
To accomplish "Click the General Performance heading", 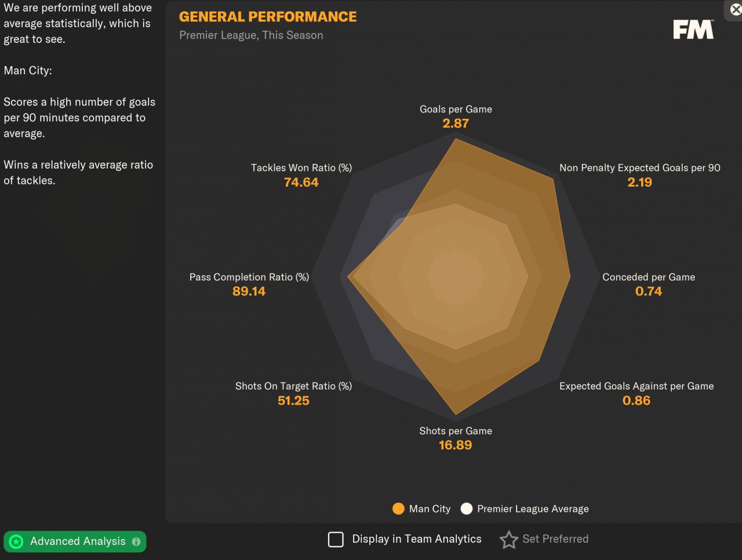I will (268, 17).
